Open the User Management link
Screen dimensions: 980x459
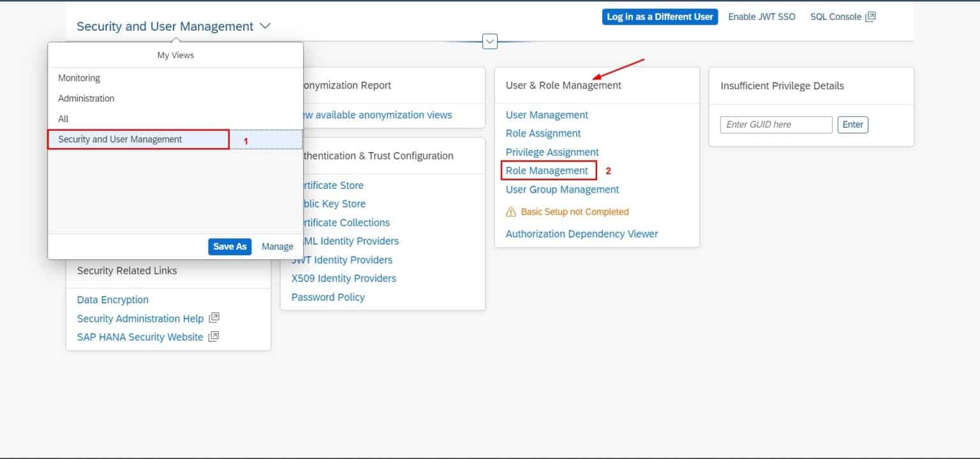[x=546, y=115]
